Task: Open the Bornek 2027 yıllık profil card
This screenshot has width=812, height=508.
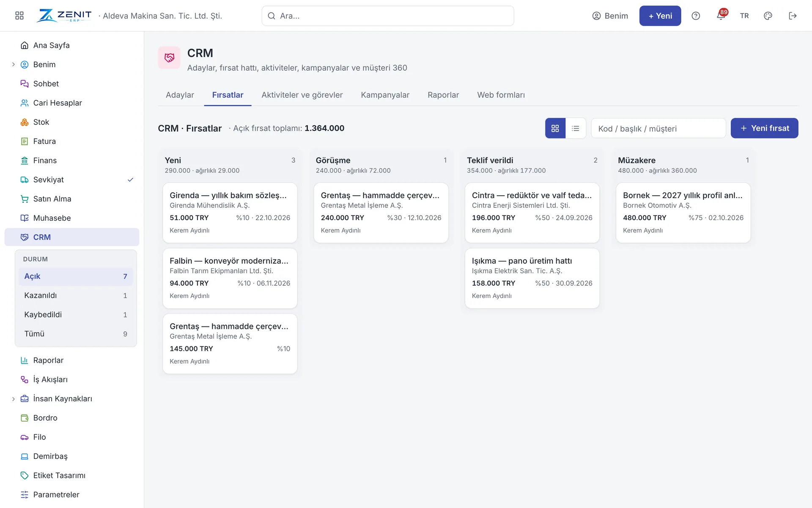Action: (683, 213)
